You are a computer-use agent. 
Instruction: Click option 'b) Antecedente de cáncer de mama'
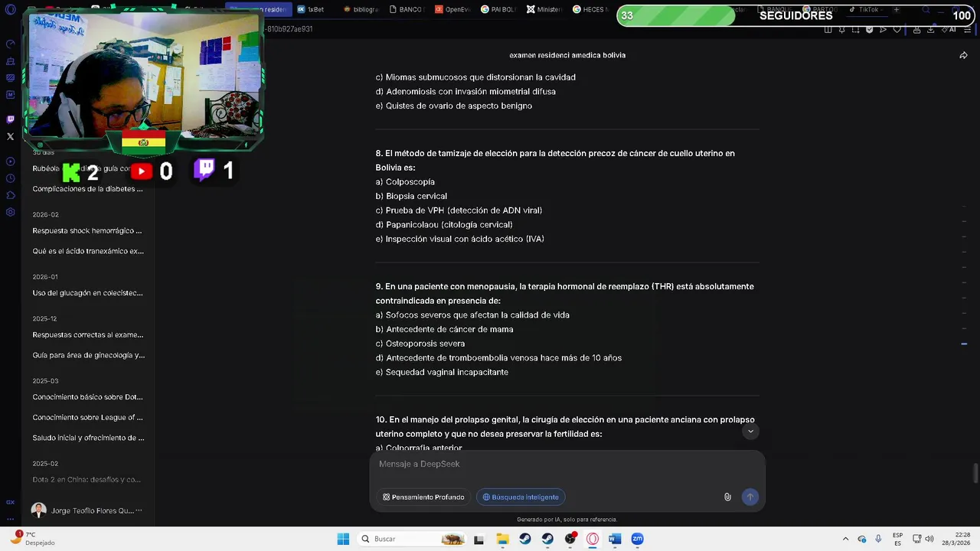[x=444, y=330]
